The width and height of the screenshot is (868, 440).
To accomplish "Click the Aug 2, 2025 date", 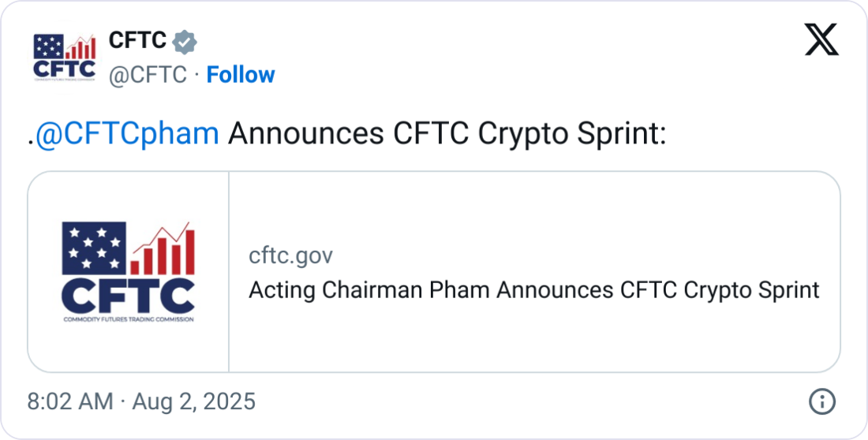I will pyautogui.click(x=193, y=401).
